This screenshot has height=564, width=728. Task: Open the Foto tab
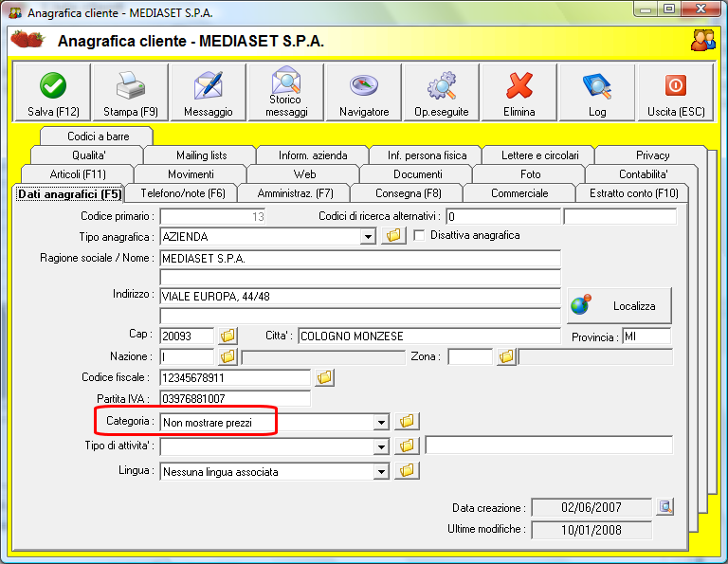click(530, 174)
